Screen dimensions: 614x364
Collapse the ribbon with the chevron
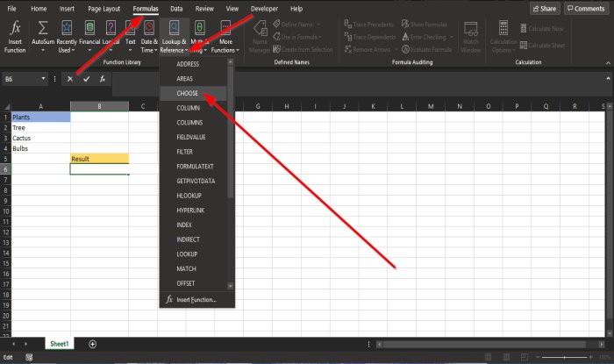tap(608, 62)
